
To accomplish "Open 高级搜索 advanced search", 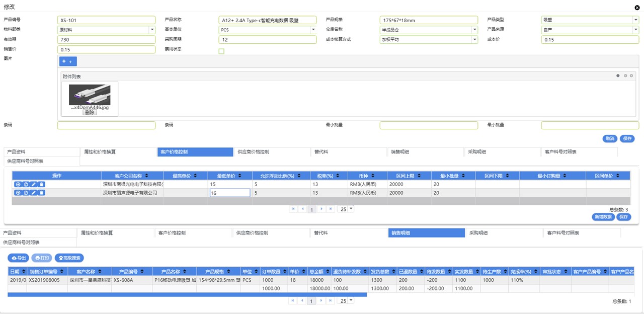I will tap(69, 258).
